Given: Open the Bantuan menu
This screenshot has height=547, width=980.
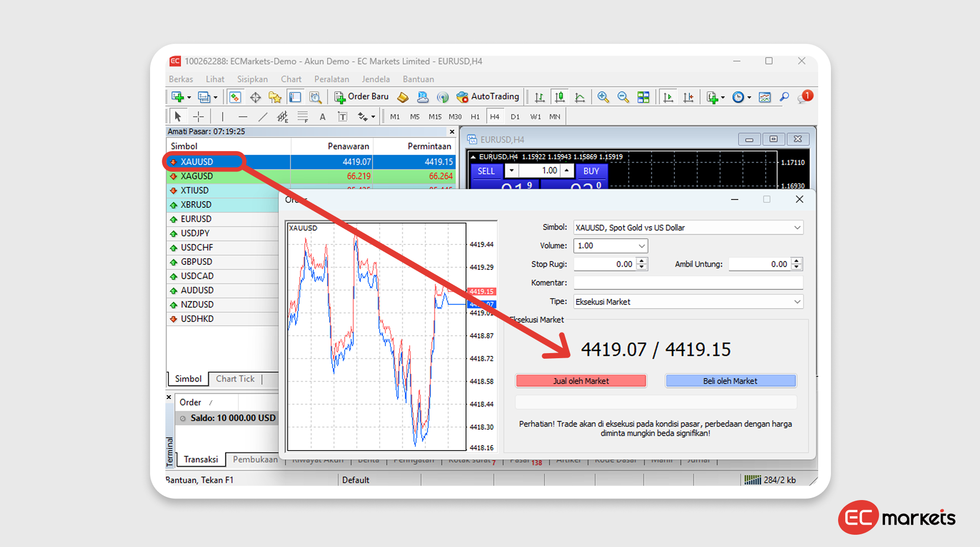Looking at the screenshot, I should click(x=418, y=79).
